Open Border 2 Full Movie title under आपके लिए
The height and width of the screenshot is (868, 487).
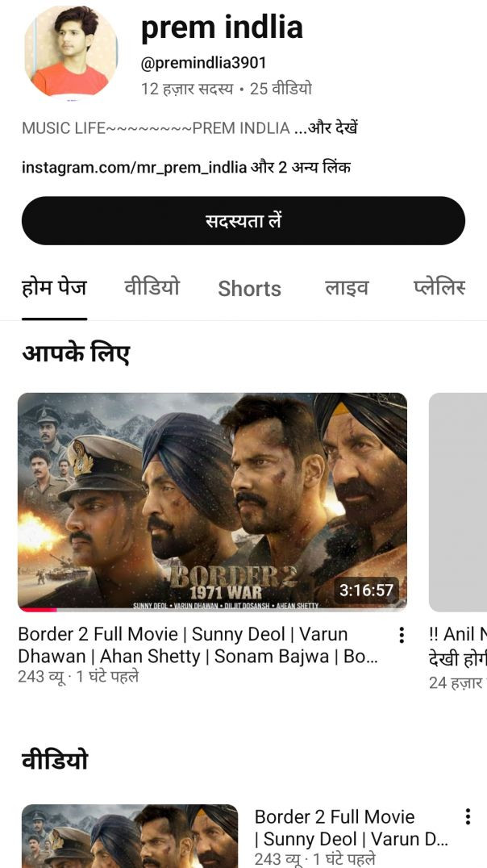[198, 645]
